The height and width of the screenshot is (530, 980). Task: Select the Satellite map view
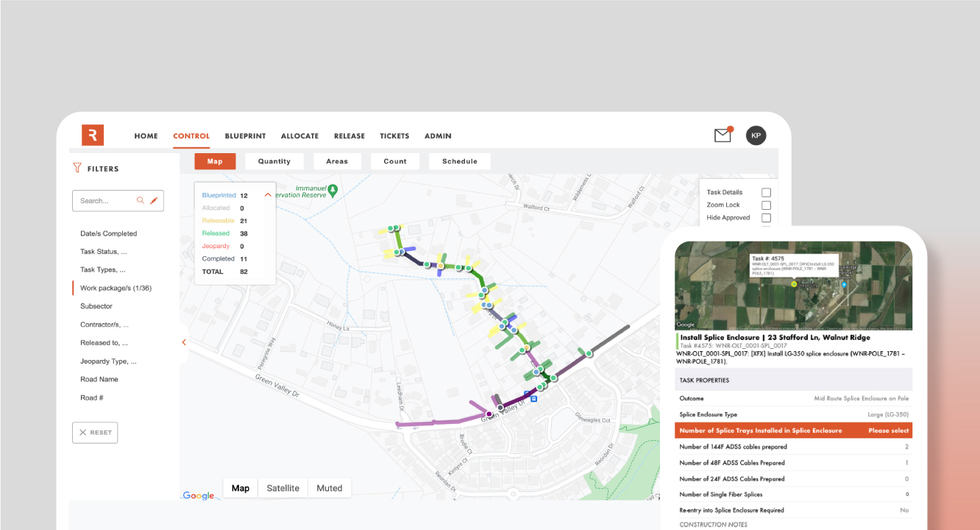click(x=283, y=488)
